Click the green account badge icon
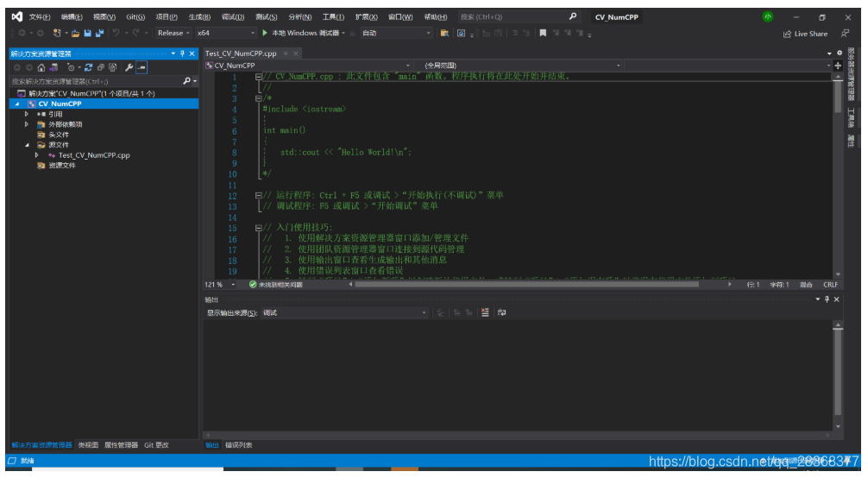 [768, 16]
